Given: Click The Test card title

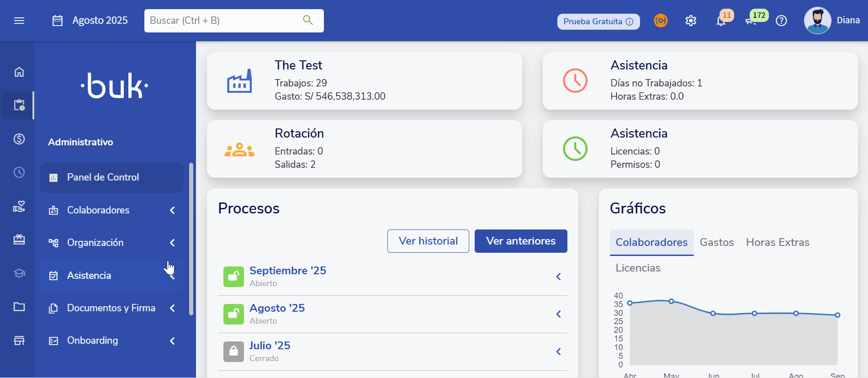Looking at the screenshot, I should (x=298, y=65).
